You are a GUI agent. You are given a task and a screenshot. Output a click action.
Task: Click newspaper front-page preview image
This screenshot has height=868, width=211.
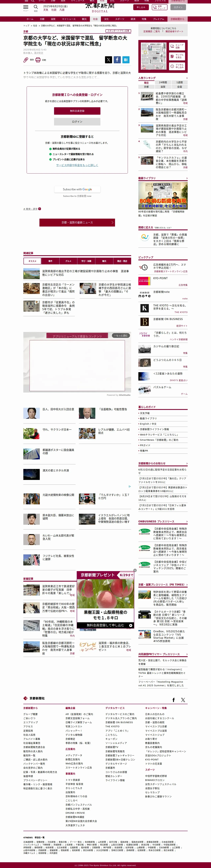(x=154, y=56)
